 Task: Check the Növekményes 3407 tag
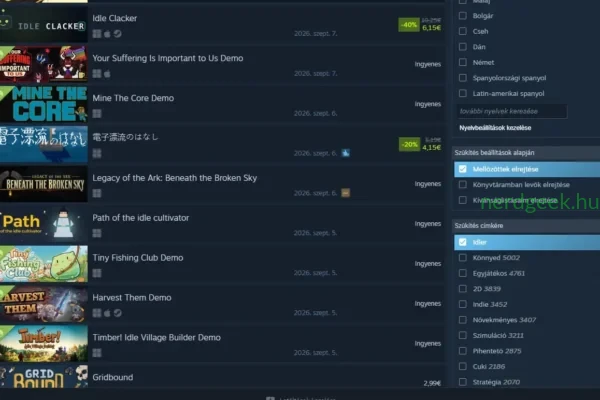[x=463, y=320]
